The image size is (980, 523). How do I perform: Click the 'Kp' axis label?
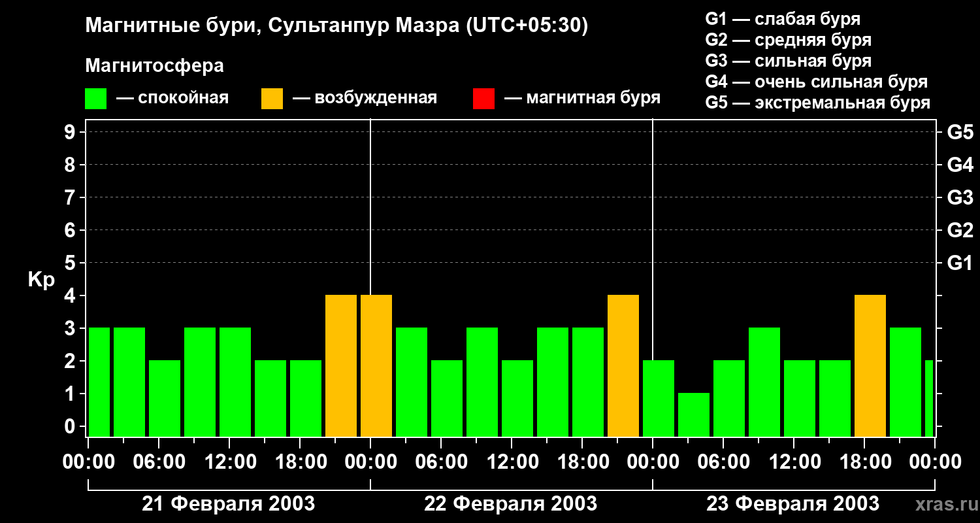coord(41,280)
